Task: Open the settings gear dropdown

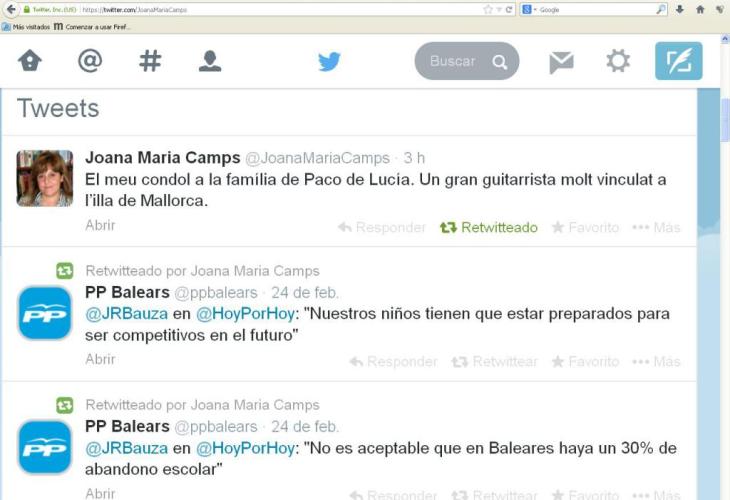Action: (618, 61)
